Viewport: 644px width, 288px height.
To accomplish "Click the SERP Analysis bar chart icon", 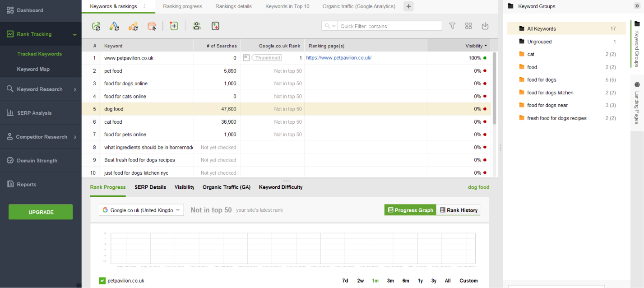I will coord(10,113).
